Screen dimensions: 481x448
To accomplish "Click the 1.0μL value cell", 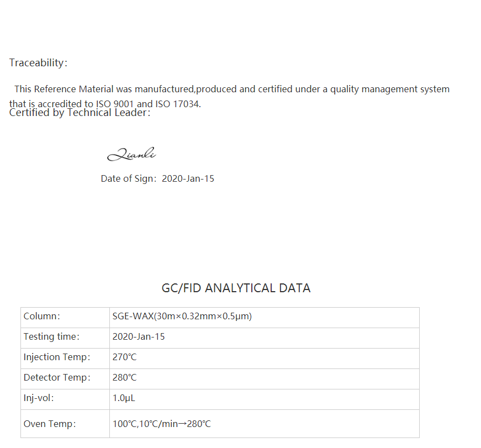I will (265, 399).
